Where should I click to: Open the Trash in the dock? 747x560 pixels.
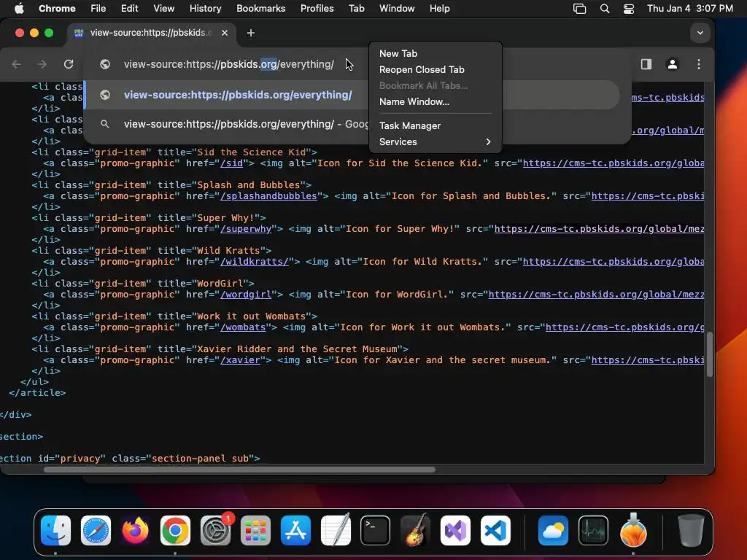(691, 531)
